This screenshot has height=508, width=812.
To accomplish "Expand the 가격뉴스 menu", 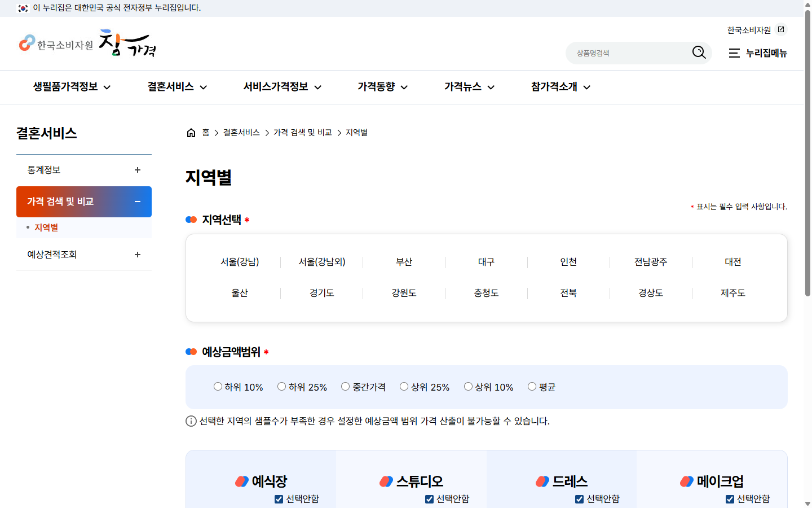I will click(469, 87).
